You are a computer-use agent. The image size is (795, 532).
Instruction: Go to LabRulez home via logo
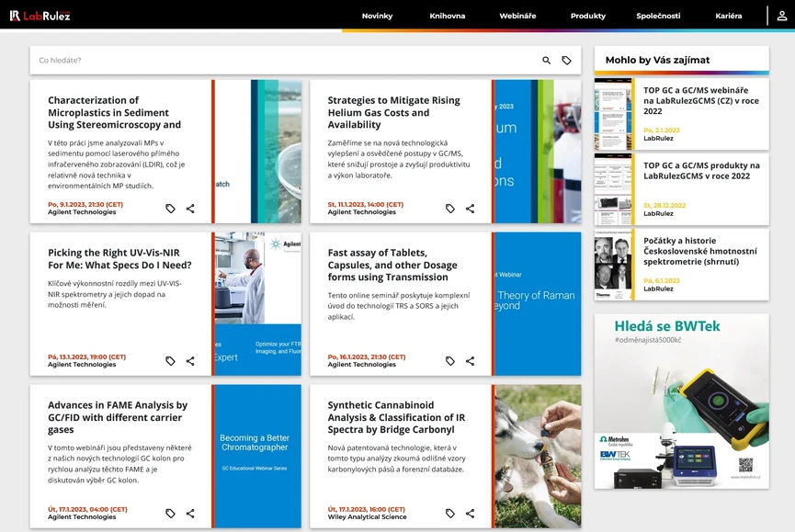(40, 16)
